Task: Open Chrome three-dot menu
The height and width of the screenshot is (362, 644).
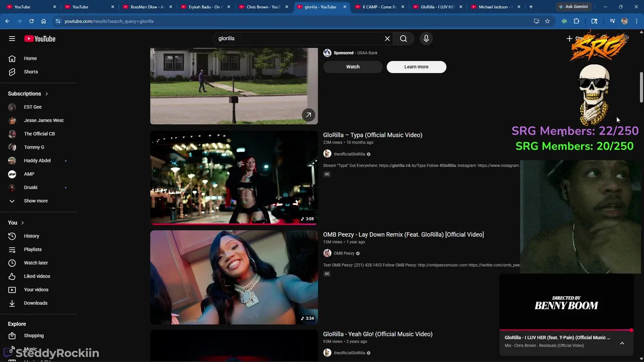Action: [x=636, y=21]
